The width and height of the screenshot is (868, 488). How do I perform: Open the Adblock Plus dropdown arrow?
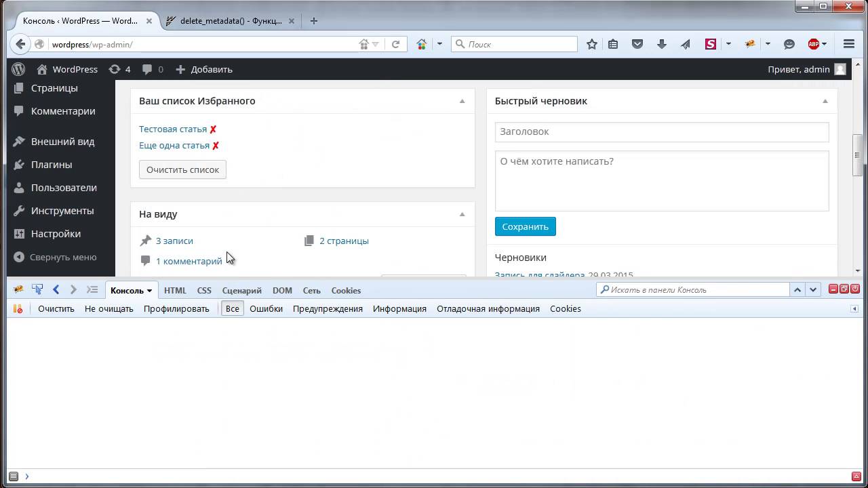824,45
